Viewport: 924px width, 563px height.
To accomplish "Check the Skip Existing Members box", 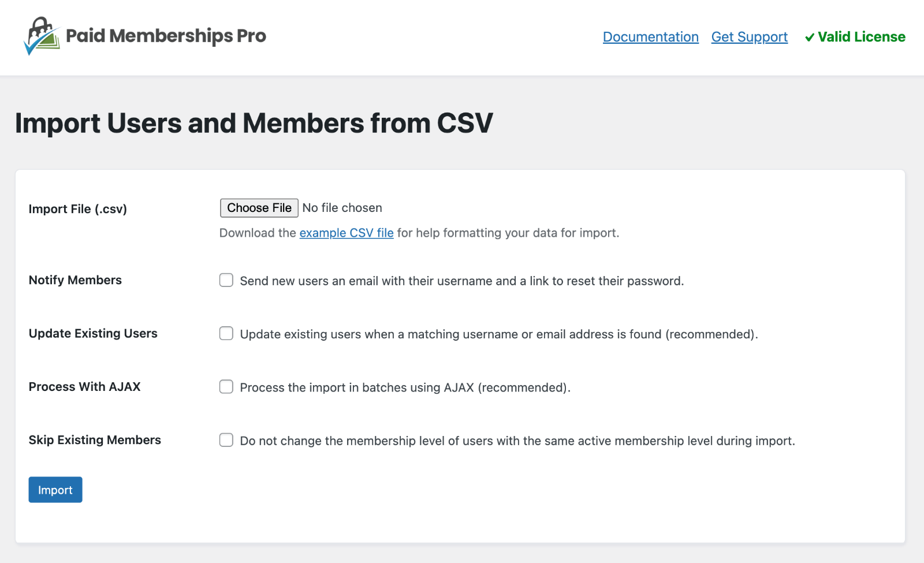I will pyautogui.click(x=226, y=440).
